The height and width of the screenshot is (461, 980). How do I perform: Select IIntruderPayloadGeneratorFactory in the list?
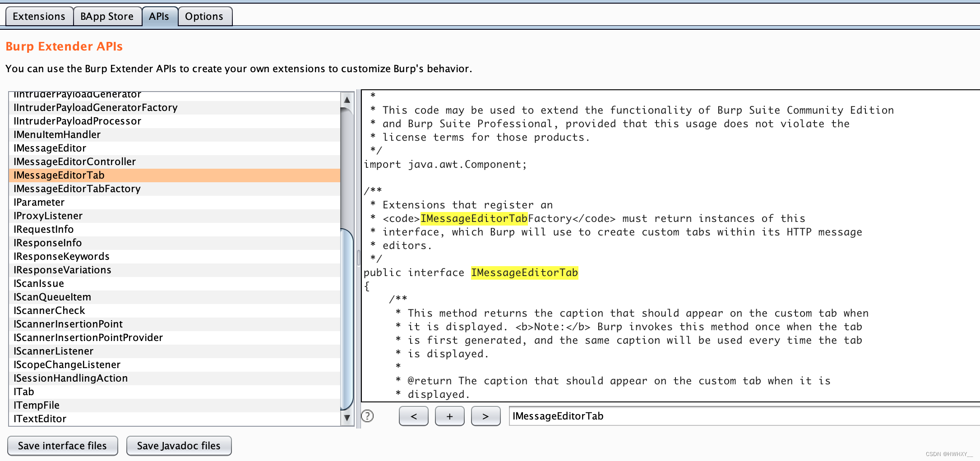tap(174, 107)
